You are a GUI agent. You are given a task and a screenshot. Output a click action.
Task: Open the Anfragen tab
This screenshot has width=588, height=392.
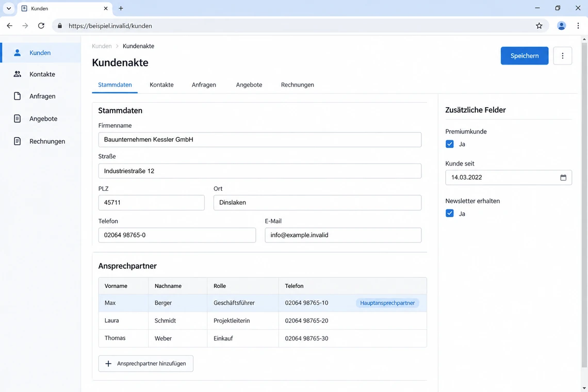(204, 85)
